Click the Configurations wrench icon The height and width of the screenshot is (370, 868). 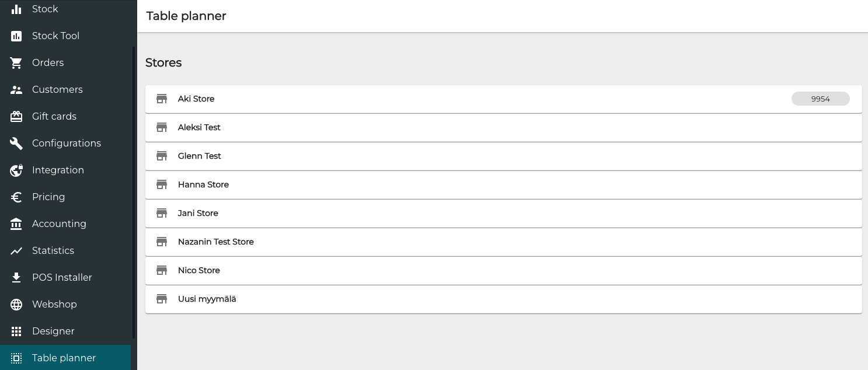tap(16, 143)
